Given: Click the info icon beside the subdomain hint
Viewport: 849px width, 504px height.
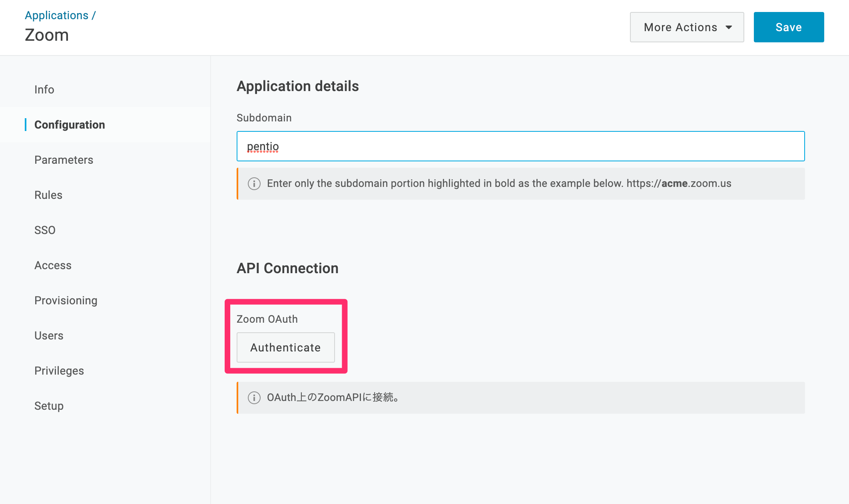Looking at the screenshot, I should (254, 184).
